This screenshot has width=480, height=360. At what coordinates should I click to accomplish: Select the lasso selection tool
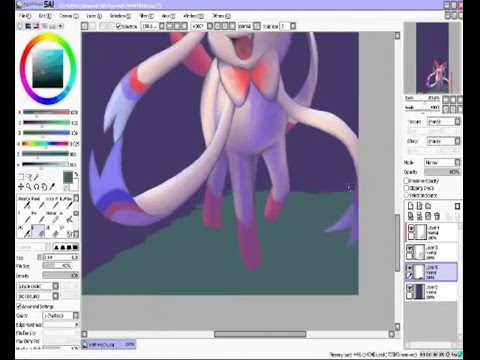coord(29,177)
